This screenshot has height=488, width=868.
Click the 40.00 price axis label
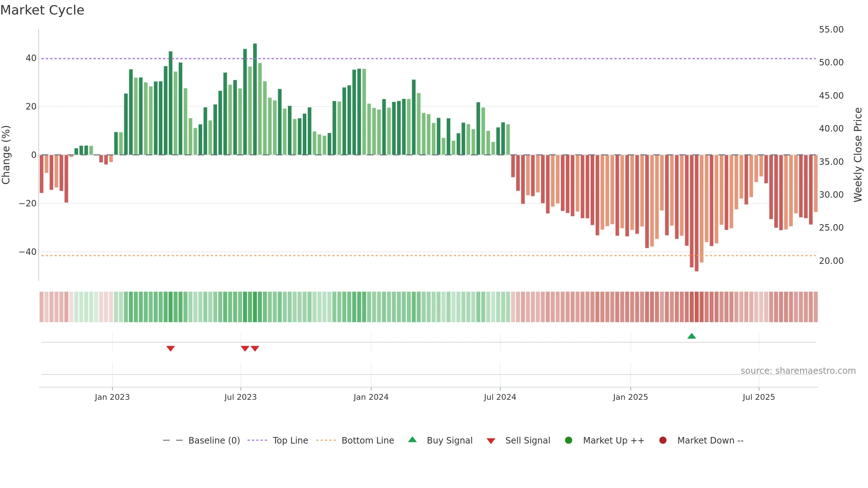click(831, 129)
